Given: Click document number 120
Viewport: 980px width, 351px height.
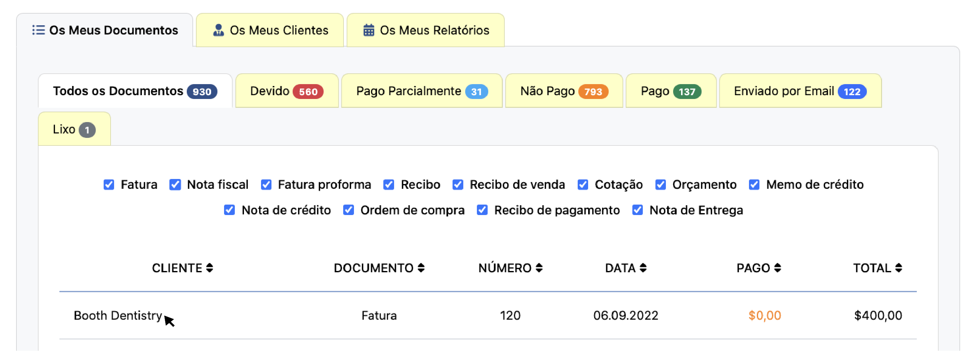Looking at the screenshot, I should (x=510, y=316).
